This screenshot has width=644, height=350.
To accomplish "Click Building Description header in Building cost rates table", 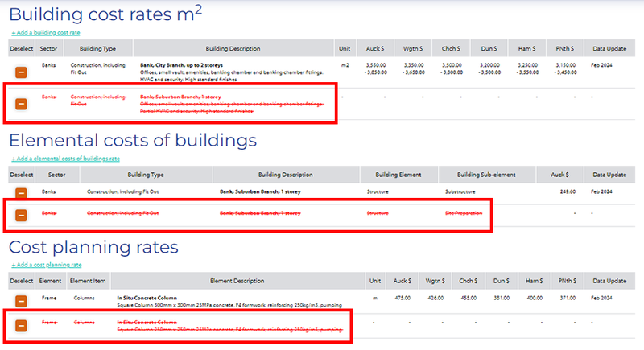I will click(233, 48).
